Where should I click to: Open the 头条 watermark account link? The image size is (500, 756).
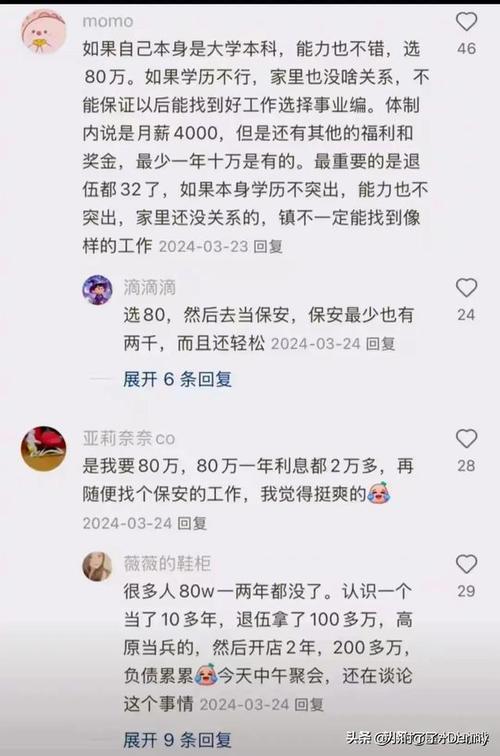click(418, 738)
